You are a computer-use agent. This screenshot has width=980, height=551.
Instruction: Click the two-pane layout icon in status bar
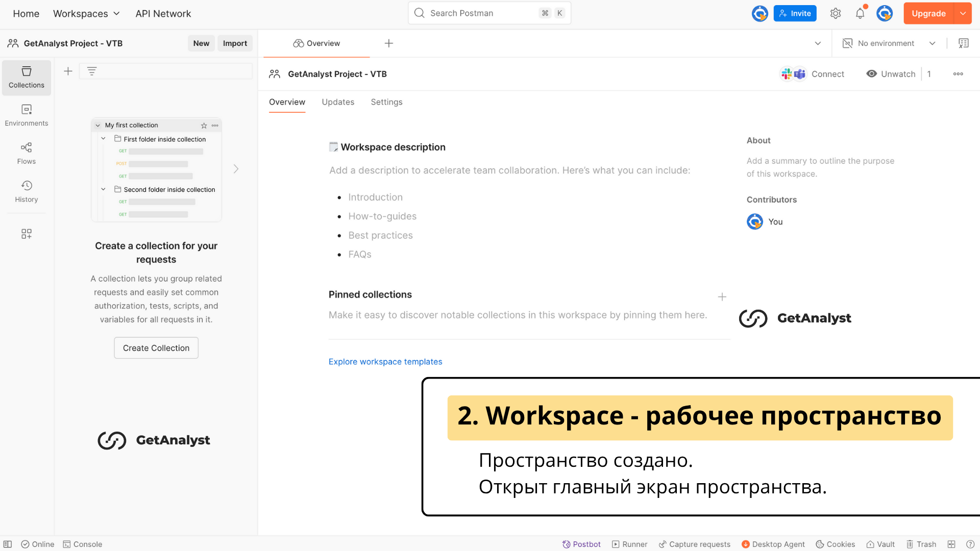click(x=951, y=544)
